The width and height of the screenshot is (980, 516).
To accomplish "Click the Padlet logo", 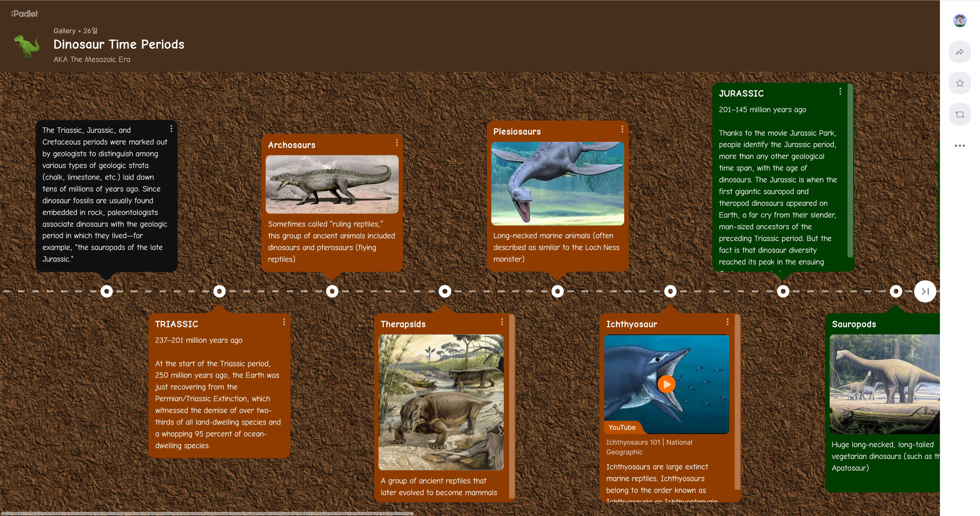I will tap(25, 14).
